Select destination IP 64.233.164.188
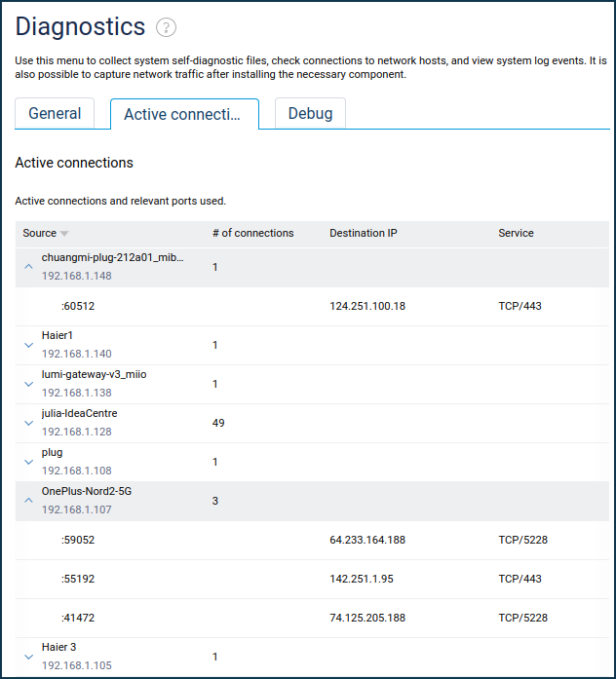Image resolution: width=616 pixels, height=679 pixels. pos(367,540)
